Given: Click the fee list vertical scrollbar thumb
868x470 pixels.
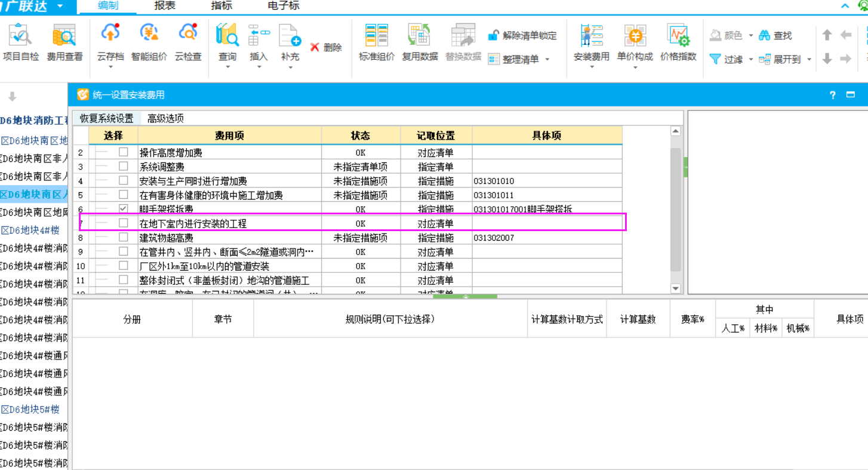Looking at the screenshot, I should 675,209.
